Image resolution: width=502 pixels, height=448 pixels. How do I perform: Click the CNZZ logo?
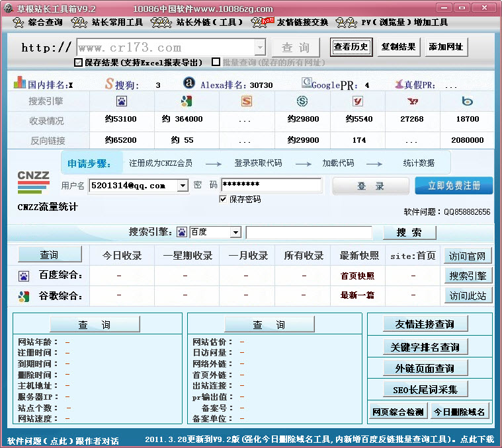(33, 182)
